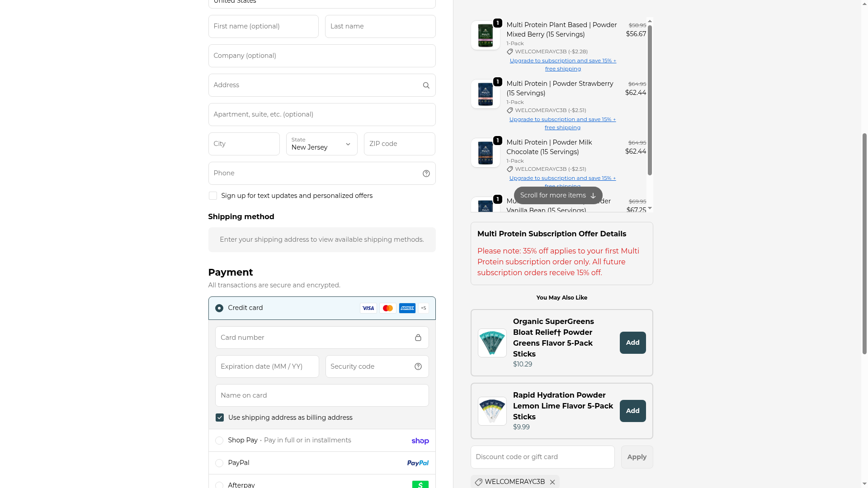The image size is (868, 488).
Task: Click the Scroll for more items button
Action: (x=558, y=195)
